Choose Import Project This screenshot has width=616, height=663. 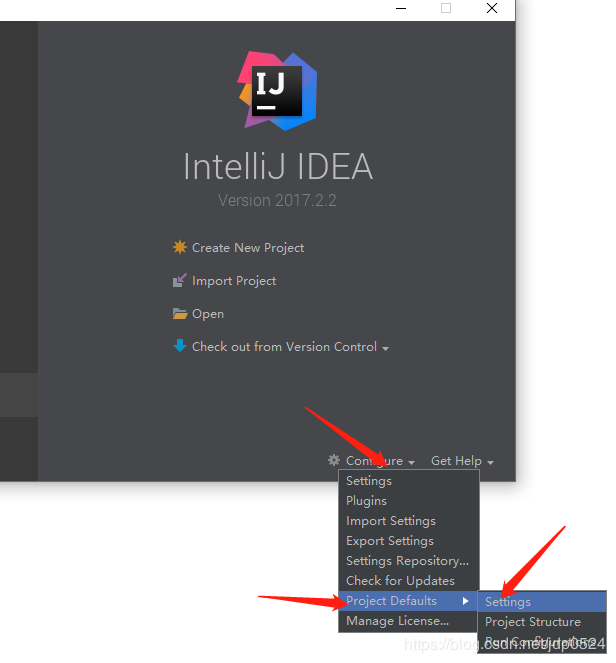(x=234, y=281)
